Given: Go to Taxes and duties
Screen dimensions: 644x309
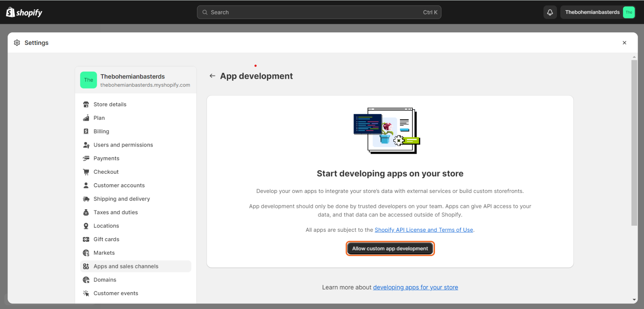Looking at the screenshot, I should click(x=136, y=213).
